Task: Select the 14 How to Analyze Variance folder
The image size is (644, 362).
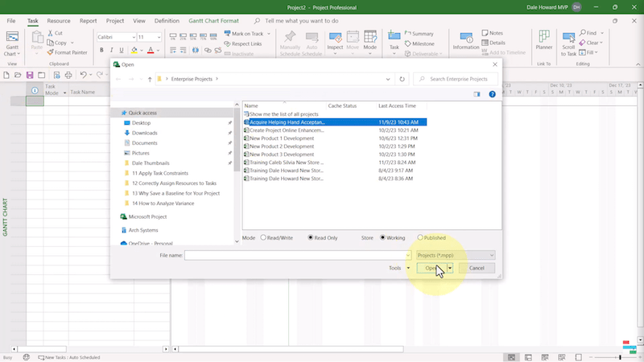Action: pyautogui.click(x=163, y=204)
